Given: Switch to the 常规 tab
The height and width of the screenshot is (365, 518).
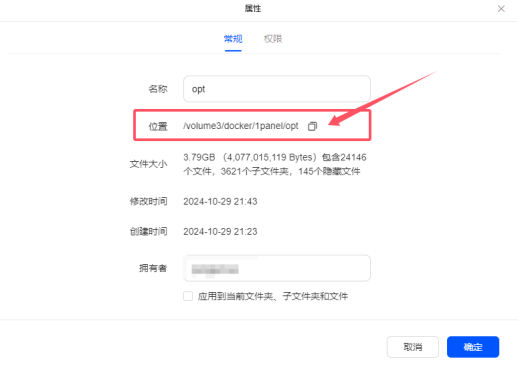Looking at the screenshot, I should (x=233, y=39).
